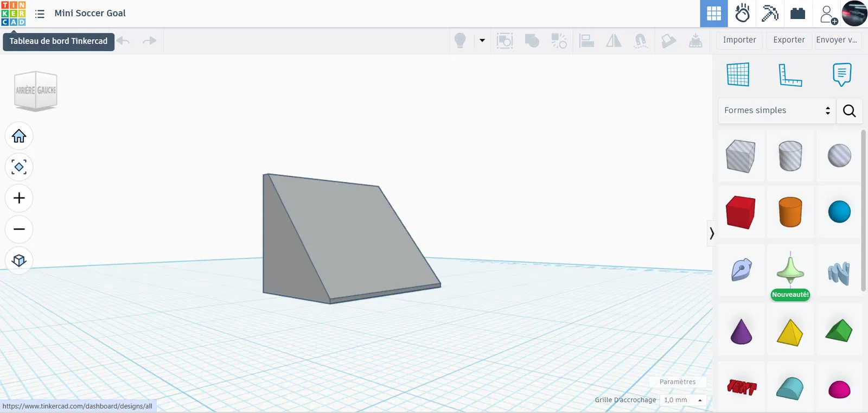Pick the green roof shape
This screenshot has height=413, width=868.
(x=839, y=331)
